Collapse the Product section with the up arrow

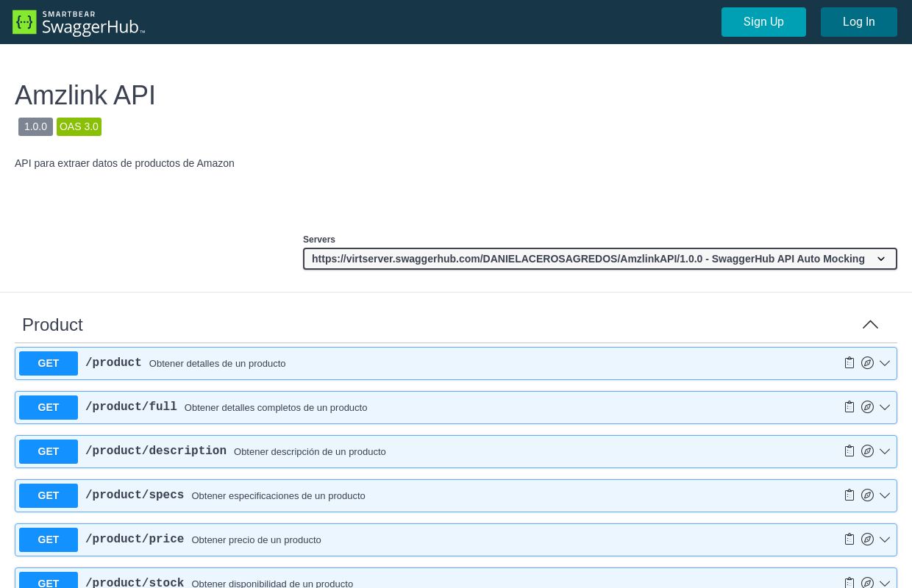(x=870, y=325)
